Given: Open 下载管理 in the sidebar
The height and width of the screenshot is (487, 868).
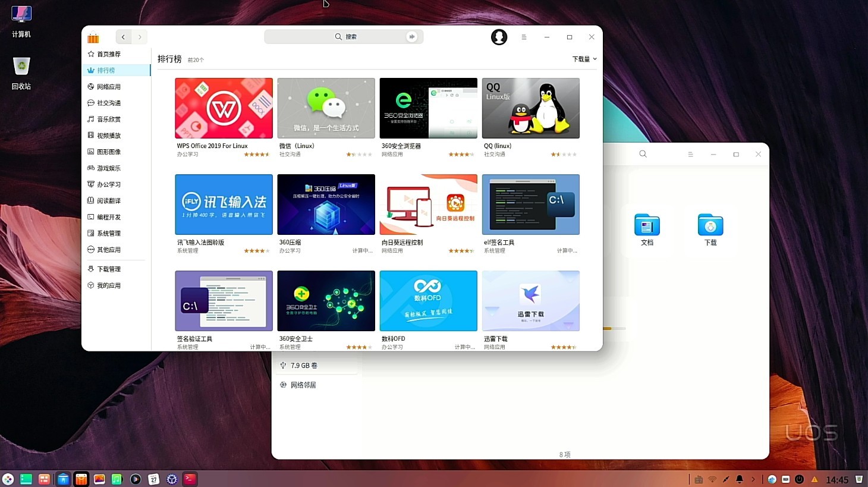Looking at the screenshot, I should point(109,269).
